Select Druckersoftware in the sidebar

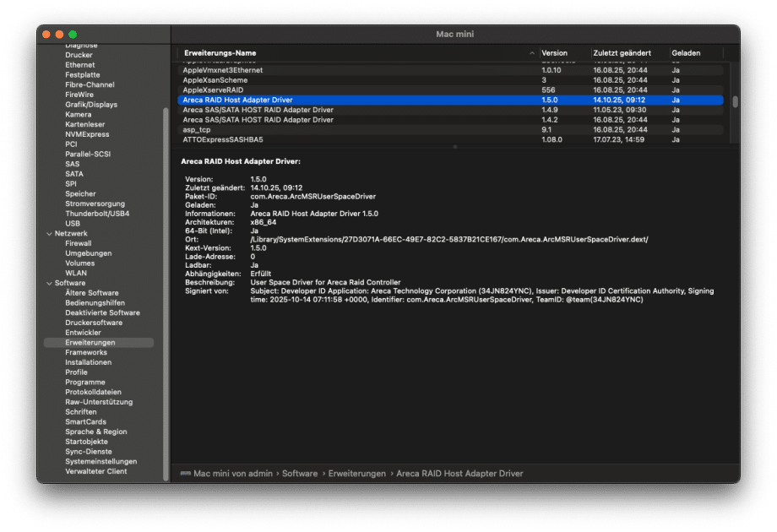point(94,323)
